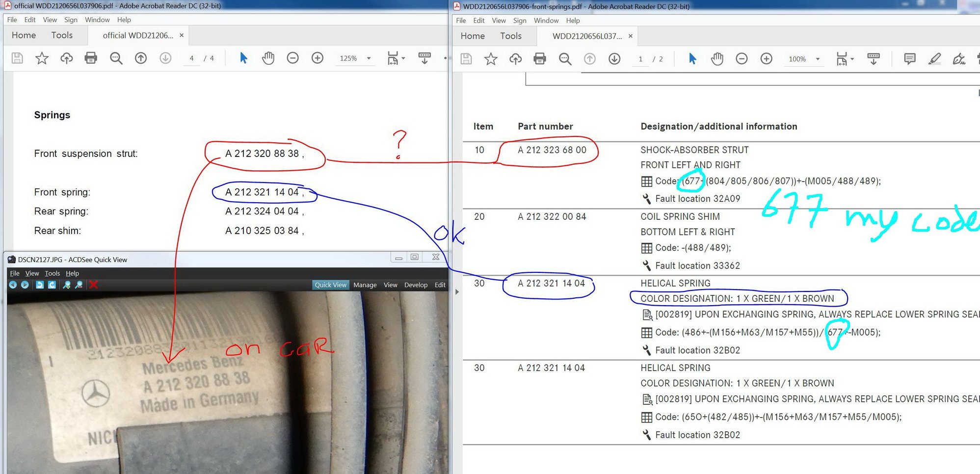The width and height of the screenshot is (980, 474).
Task: Switch to Manage mode in ACDSee
Action: click(x=365, y=285)
